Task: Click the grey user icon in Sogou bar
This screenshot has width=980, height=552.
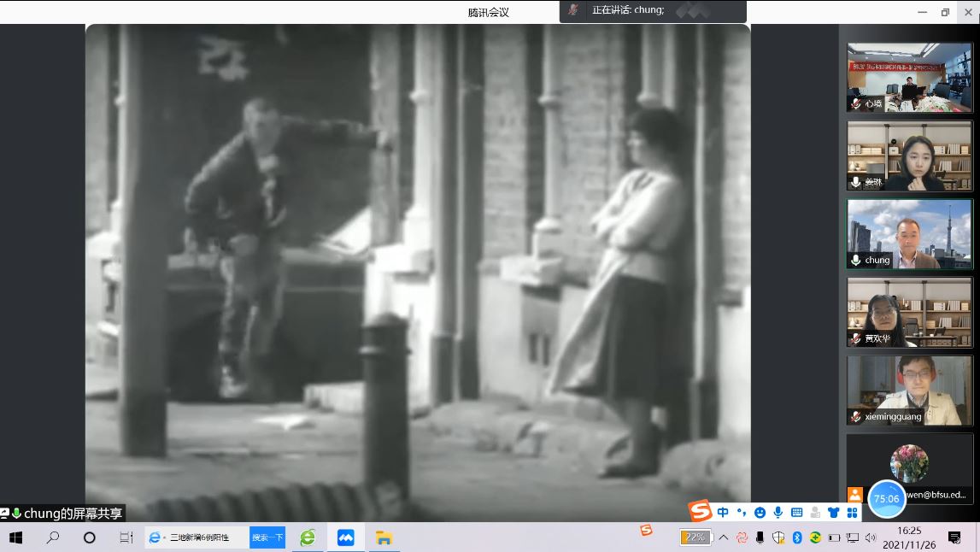Action: pyautogui.click(x=815, y=513)
